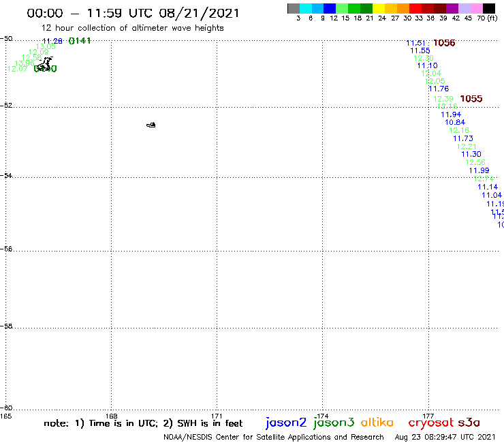The image size is (504, 443).
Task: Click the wave height value 11.99
Action: point(479,170)
